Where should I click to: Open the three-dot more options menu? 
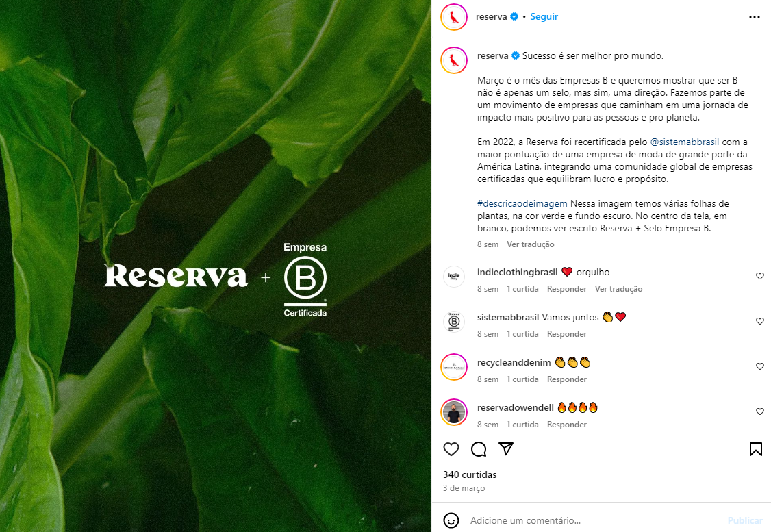point(755,16)
